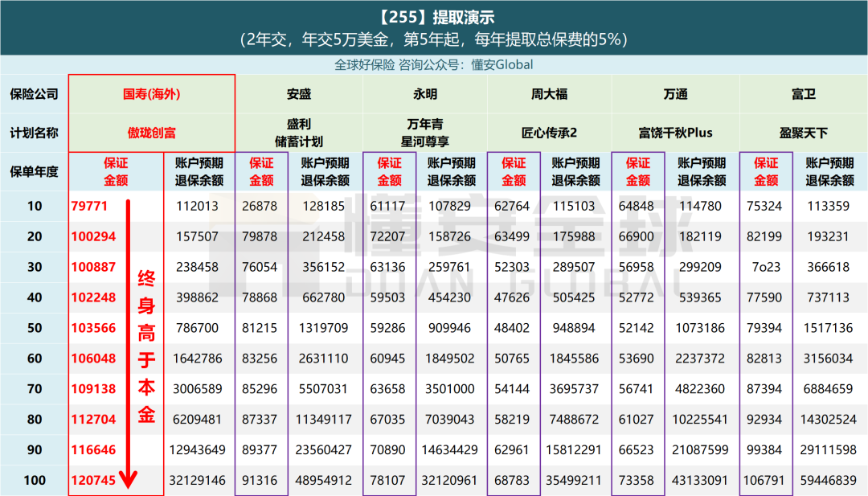The width and height of the screenshot is (868, 496).
Task: Click cell value 43133091
Action: click(700, 481)
